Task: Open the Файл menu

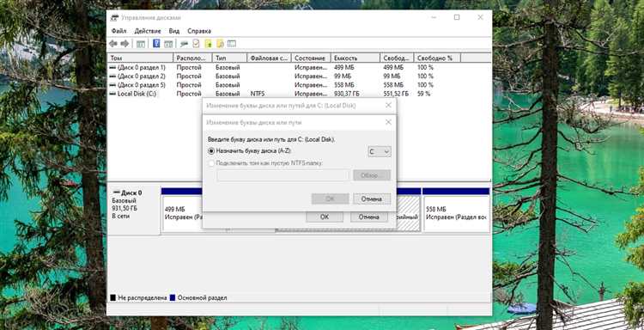Action: pos(118,31)
